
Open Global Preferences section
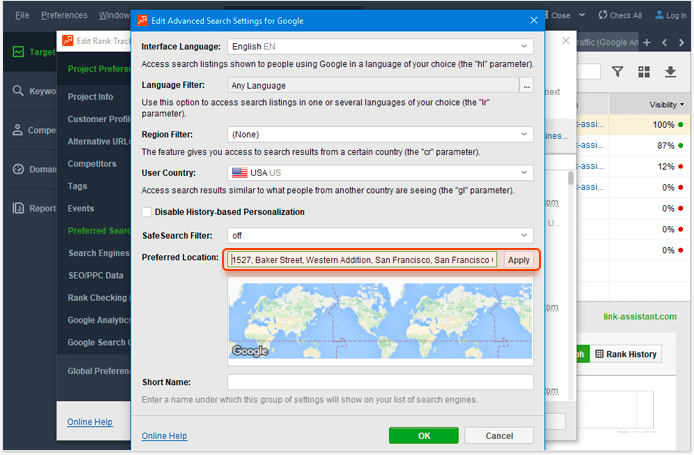coord(99,371)
